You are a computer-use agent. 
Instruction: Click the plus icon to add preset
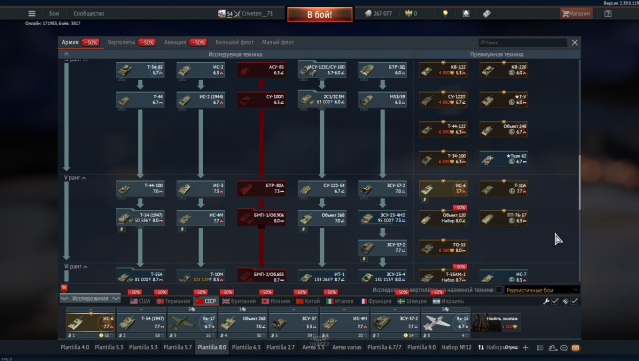point(525,348)
